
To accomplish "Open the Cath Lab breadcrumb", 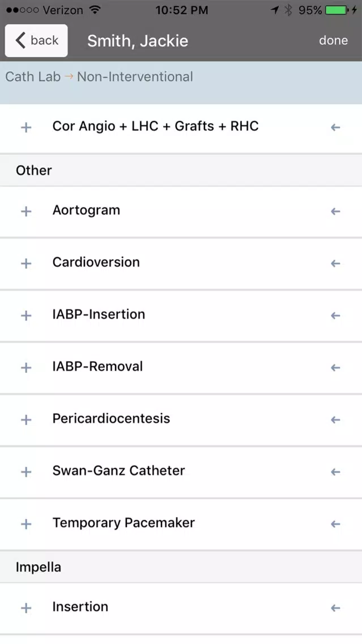I will click(33, 77).
